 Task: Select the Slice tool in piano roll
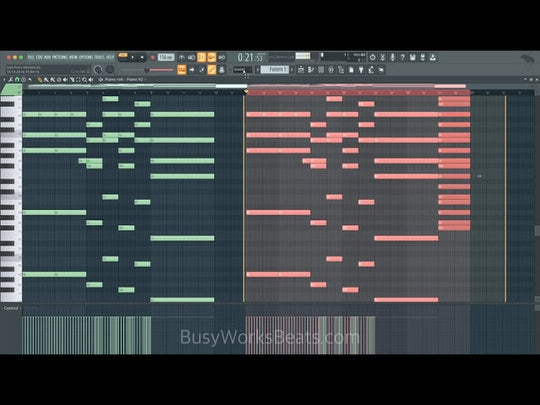pyautogui.click(x=72, y=80)
